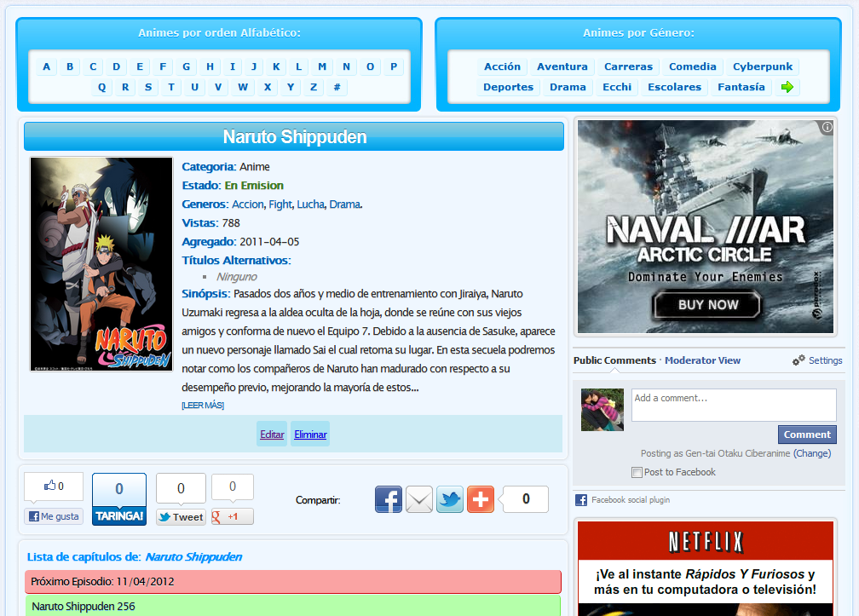This screenshot has height=616, width=859.
Task: Click the Tweet button
Action: click(x=181, y=517)
